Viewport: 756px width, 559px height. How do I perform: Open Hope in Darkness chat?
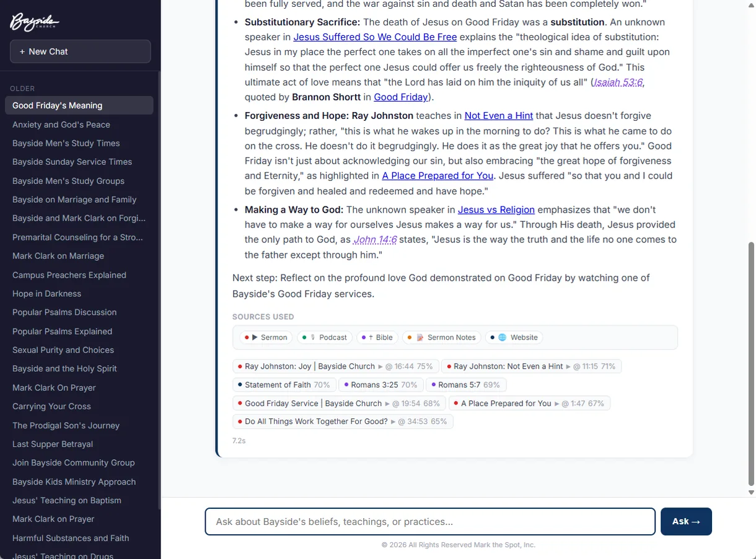point(79,294)
